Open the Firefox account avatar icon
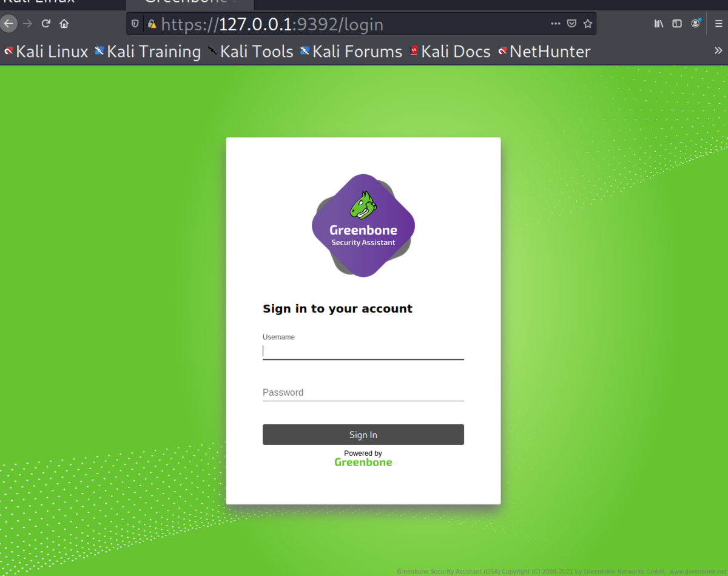 click(x=696, y=24)
